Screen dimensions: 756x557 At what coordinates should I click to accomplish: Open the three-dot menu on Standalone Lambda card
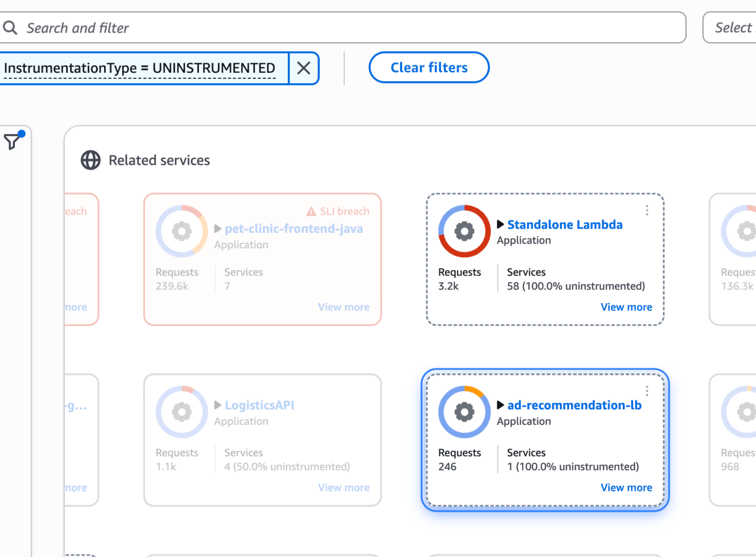point(647,211)
